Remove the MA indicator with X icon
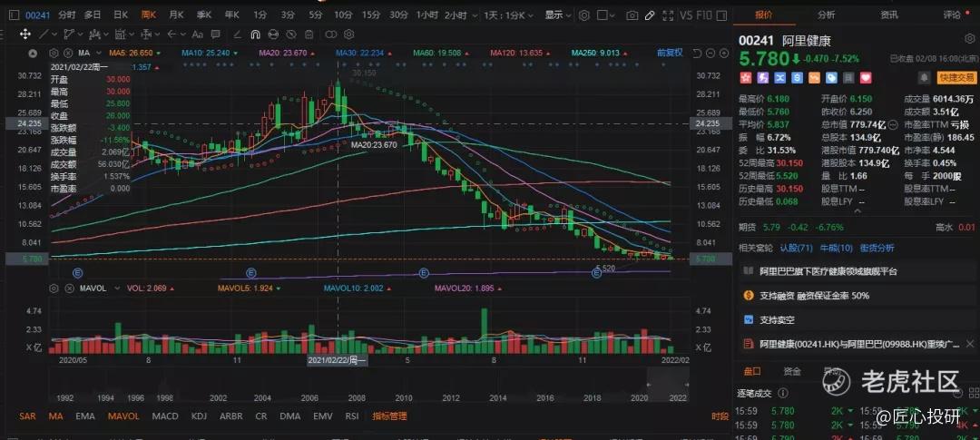Image resolution: width=980 pixels, height=440 pixels. coord(68,54)
